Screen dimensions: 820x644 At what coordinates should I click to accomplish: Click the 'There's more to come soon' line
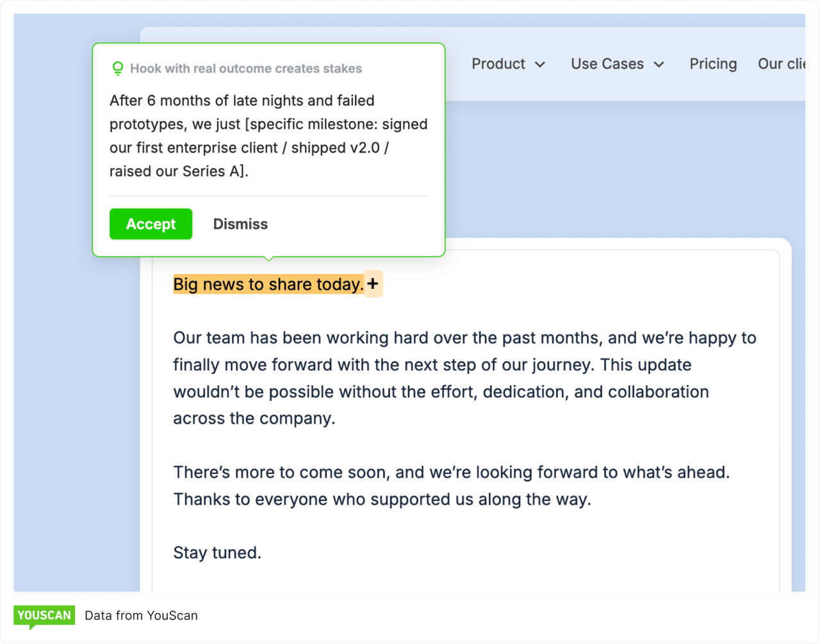point(451,472)
